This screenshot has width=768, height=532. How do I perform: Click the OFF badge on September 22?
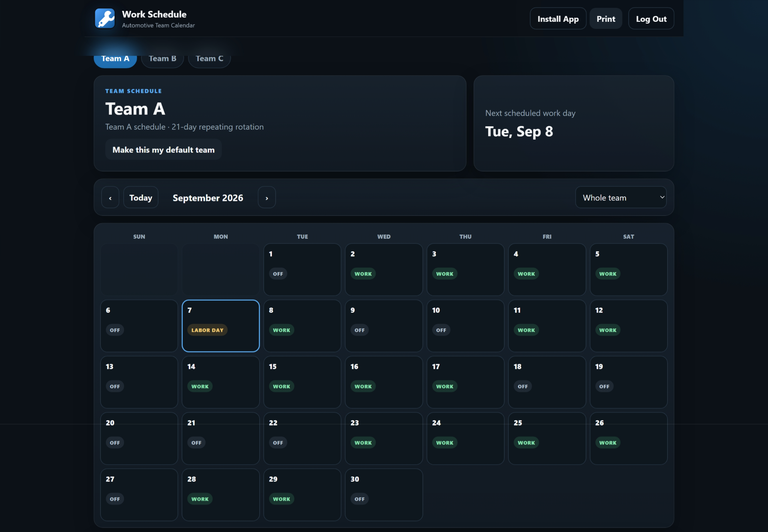278,442
